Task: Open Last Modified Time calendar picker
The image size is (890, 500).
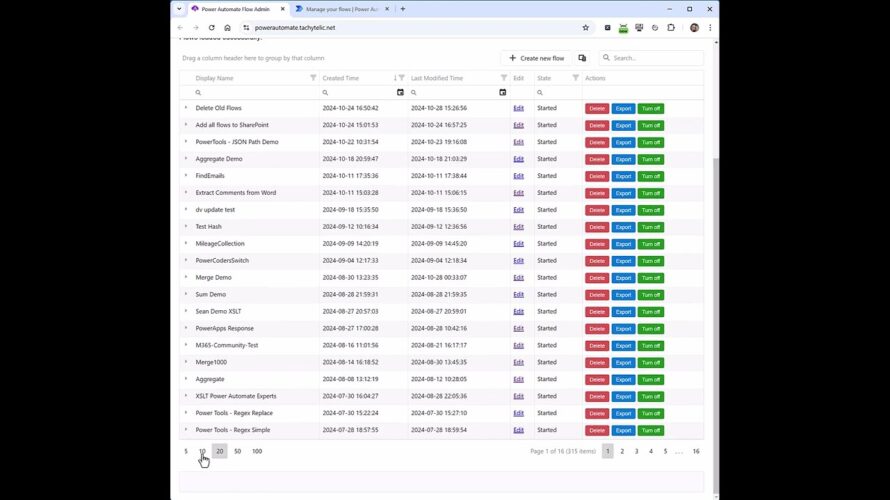Action: click(502, 93)
